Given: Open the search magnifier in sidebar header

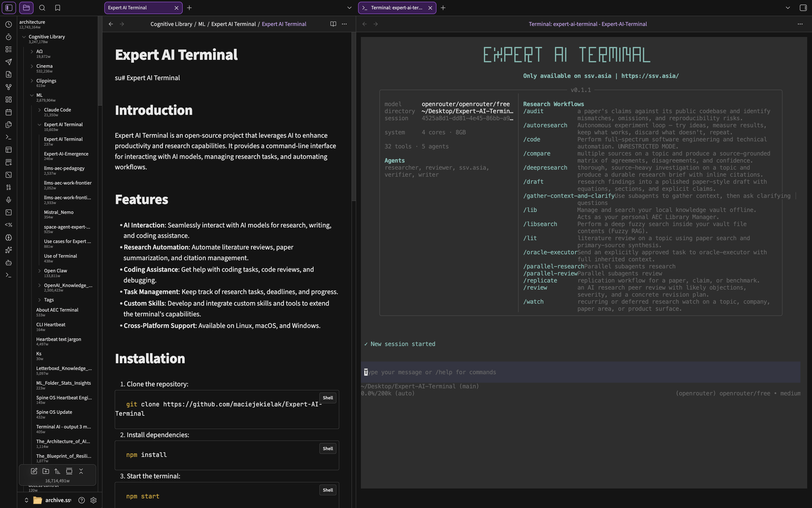Looking at the screenshot, I should pyautogui.click(x=42, y=8).
